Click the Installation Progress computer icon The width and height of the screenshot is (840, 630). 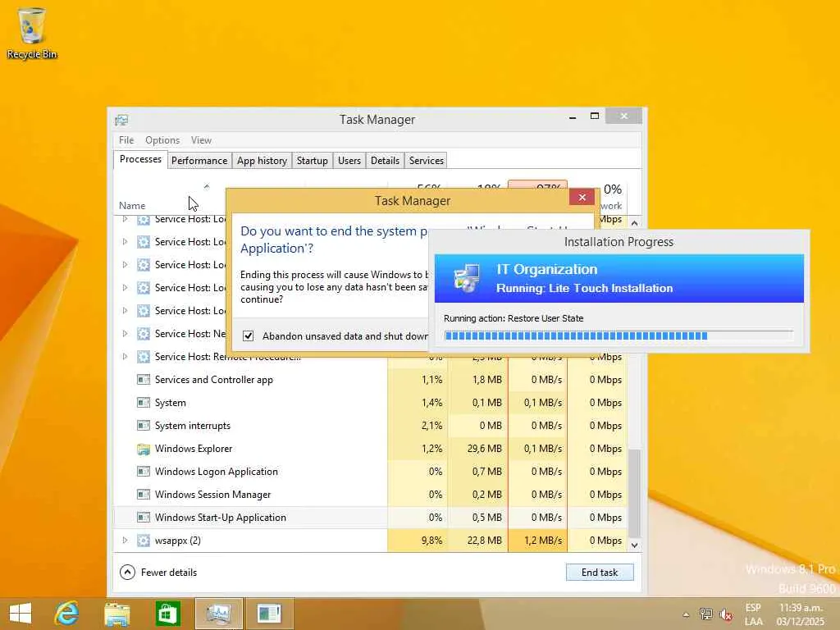pyautogui.click(x=467, y=278)
